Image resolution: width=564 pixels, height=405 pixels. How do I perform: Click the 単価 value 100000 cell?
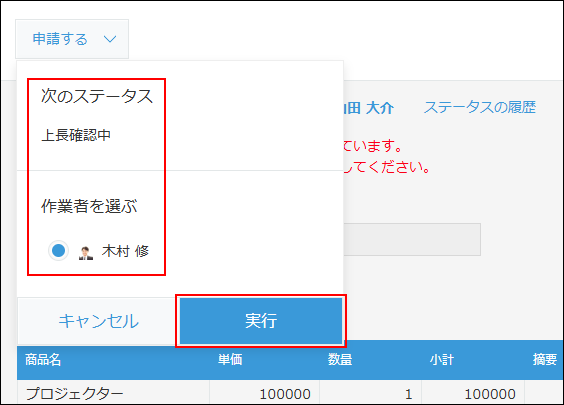click(x=264, y=393)
